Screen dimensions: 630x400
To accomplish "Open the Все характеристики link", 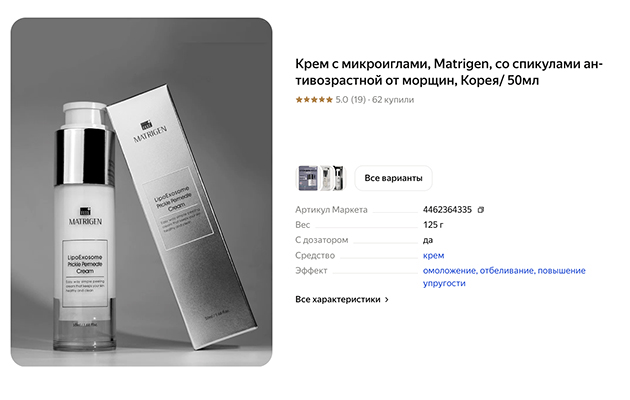I will [x=338, y=300].
